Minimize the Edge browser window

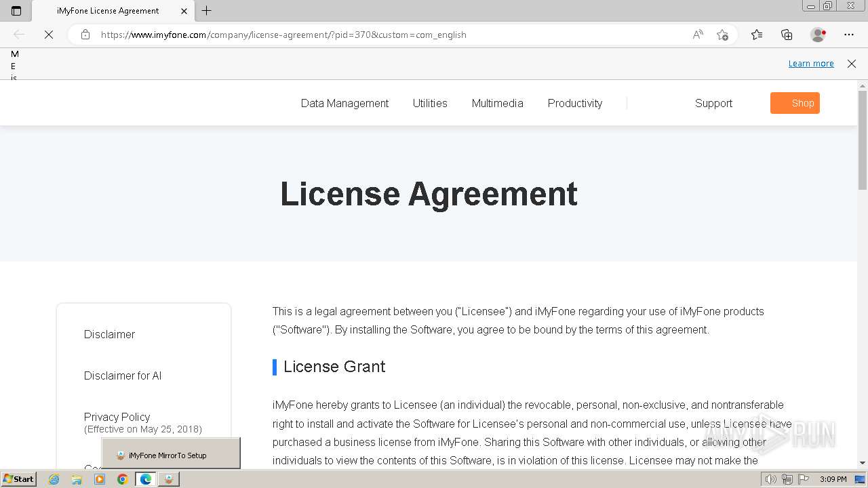[x=811, y=6]
